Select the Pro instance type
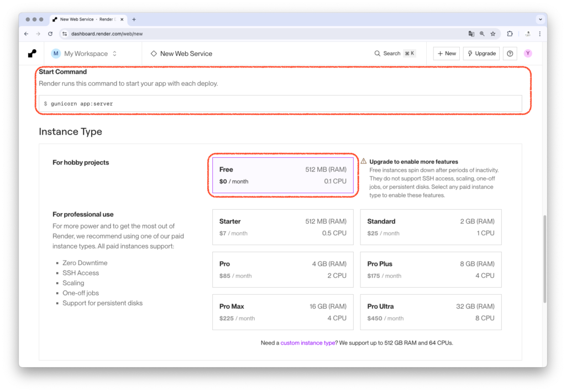566x392 pixels. tap(283, 270)
